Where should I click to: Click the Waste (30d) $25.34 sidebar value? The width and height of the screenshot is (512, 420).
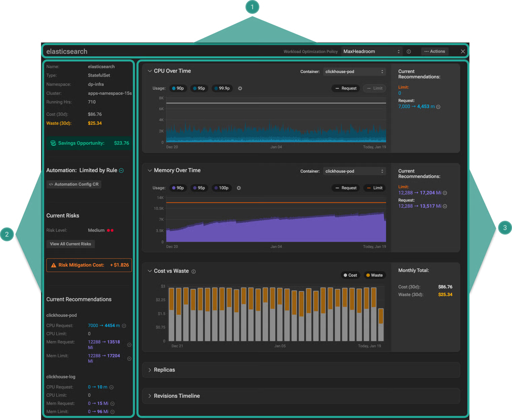pos(95,123)
